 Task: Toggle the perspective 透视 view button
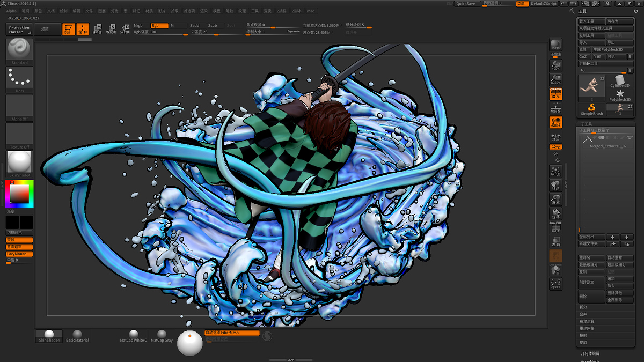tap(555, 94)
